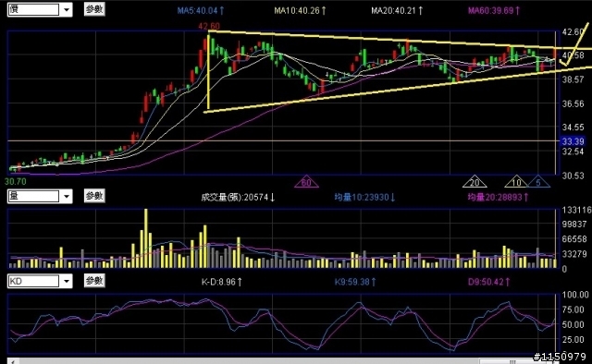Image resolution: width=592 pixels, height=364 pixels.
Task: Click the left arrow of the horizontal scrollbar
Action: tap(13, 361)
